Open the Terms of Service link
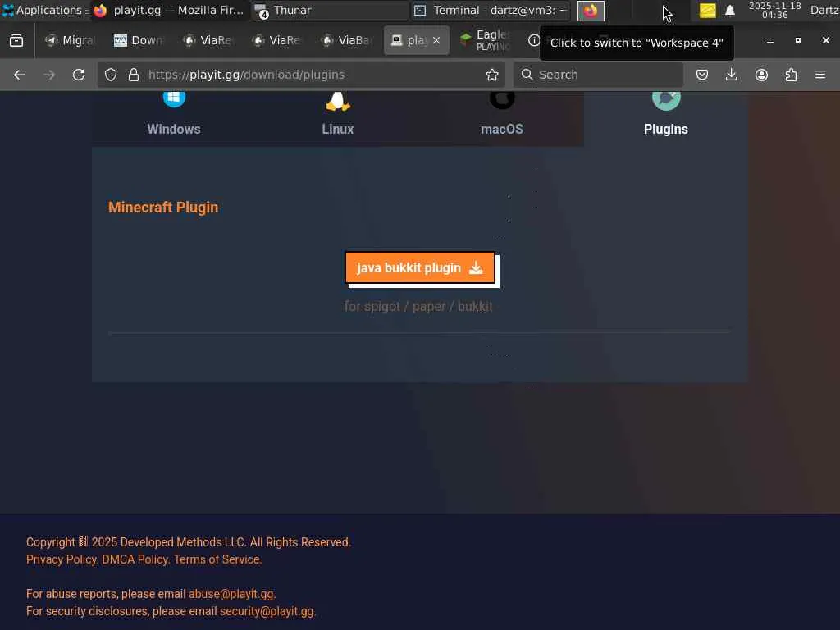The image size is (840, 630). pos(217,559)
